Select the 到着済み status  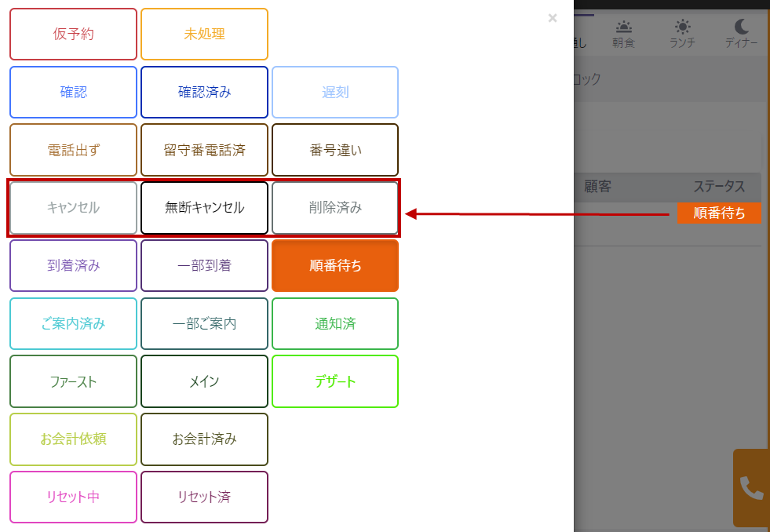(73, 265)
